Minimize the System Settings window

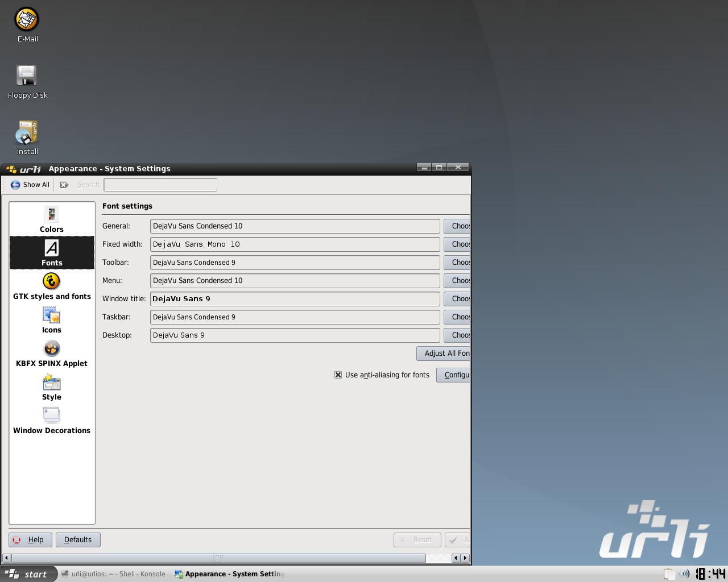pyautogui.click(x=424, y=167)
